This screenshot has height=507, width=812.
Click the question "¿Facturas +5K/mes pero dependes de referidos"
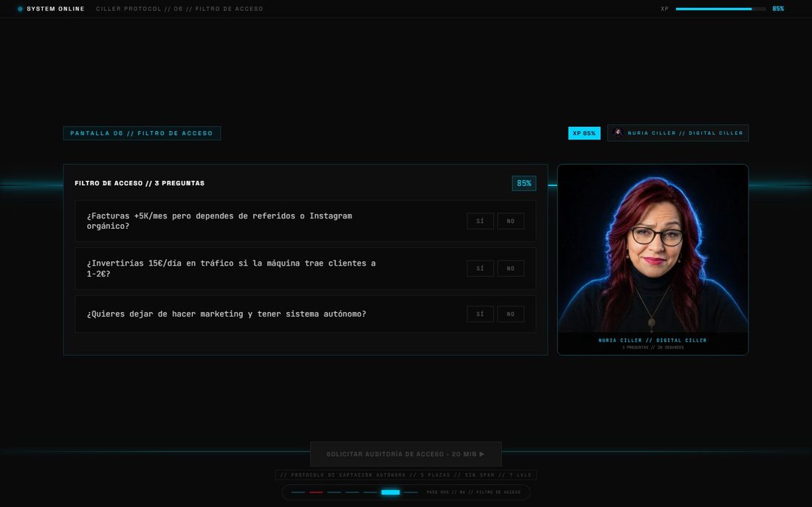pos(219,221)
